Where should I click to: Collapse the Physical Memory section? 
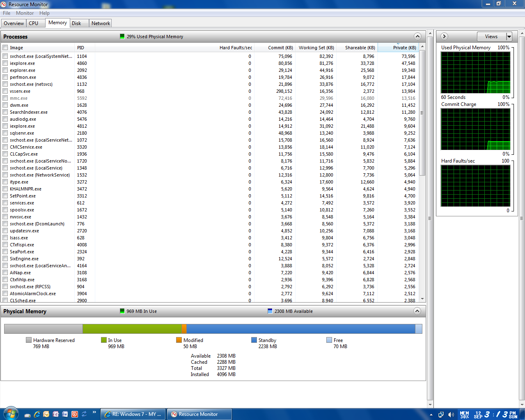(x=417, y=311)
